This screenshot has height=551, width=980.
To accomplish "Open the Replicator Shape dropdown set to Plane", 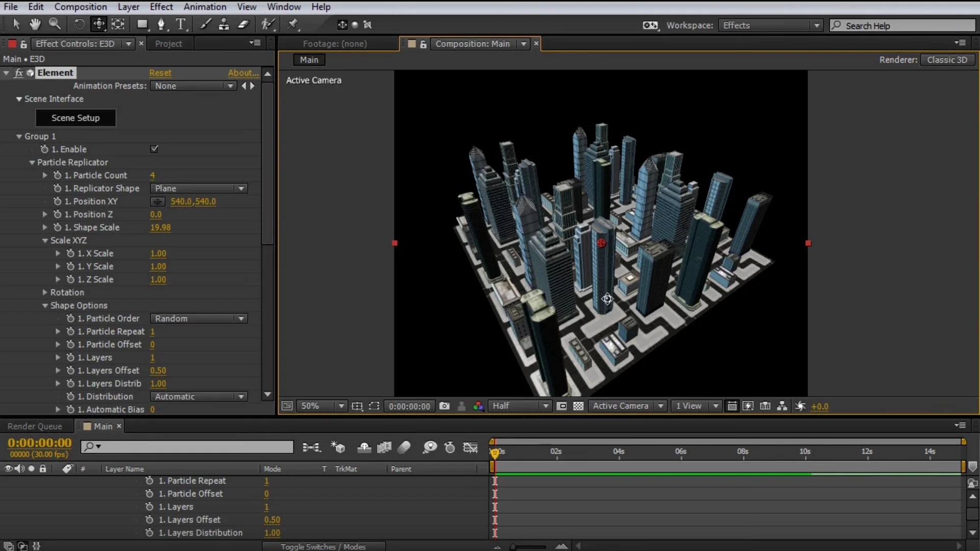I will pos(199,188).
